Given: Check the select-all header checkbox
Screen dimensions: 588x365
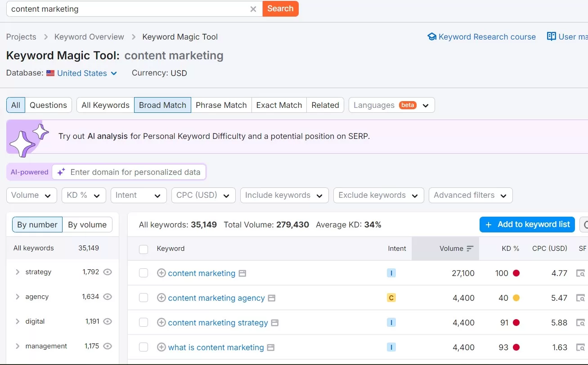Looking at the screenshot, I should pyautogui.click(x=144, y=249).
